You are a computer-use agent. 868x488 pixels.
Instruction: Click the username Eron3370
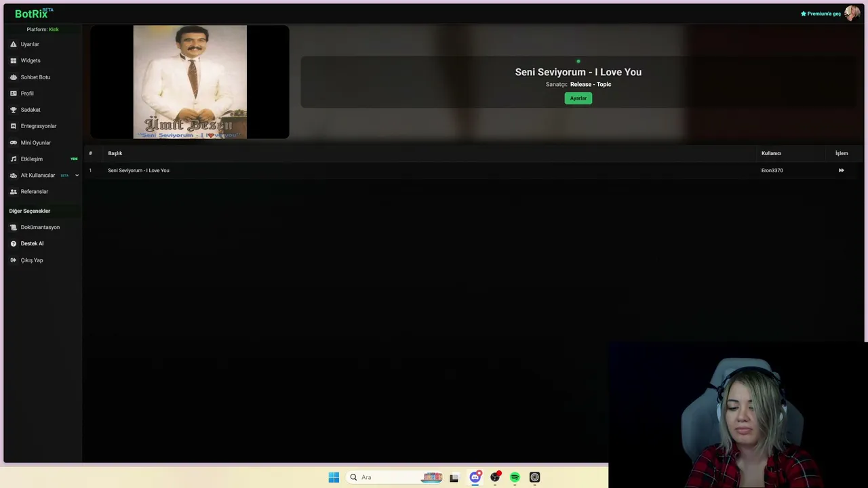(x=772, y=171)
